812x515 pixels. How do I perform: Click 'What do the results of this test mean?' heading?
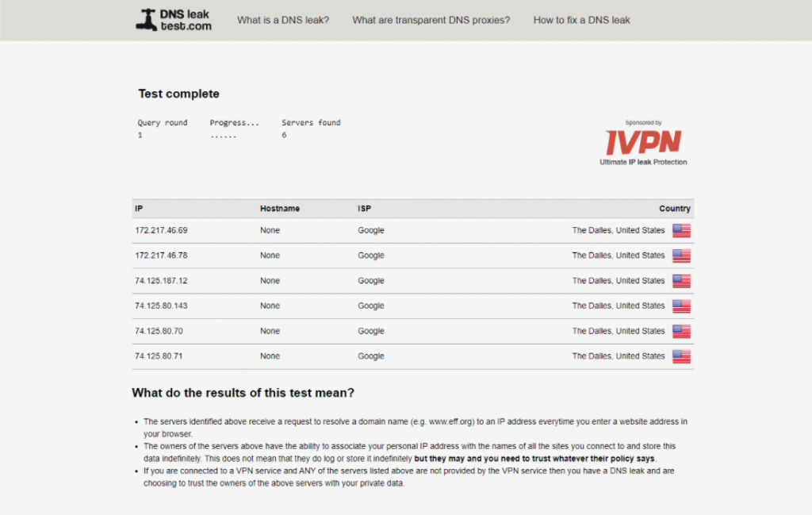pyautogui.click(x=243, y=393)
